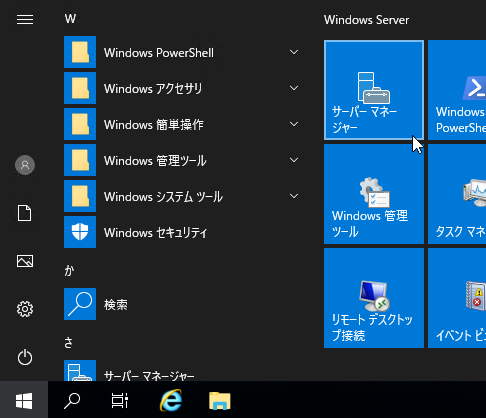The image size is (486, 418).
Task: Open the Windows PowerShell tile
Action: click(457, 90)
